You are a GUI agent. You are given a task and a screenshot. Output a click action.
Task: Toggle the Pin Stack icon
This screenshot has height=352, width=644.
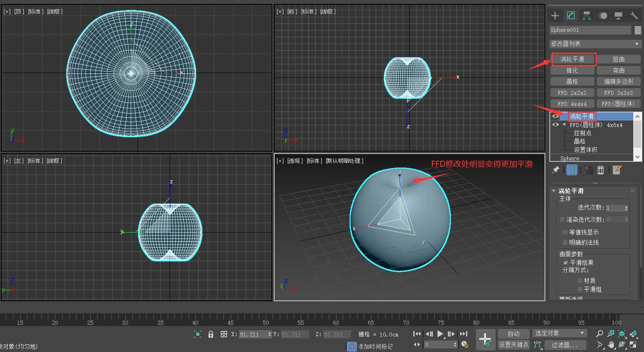click(556, 170)
